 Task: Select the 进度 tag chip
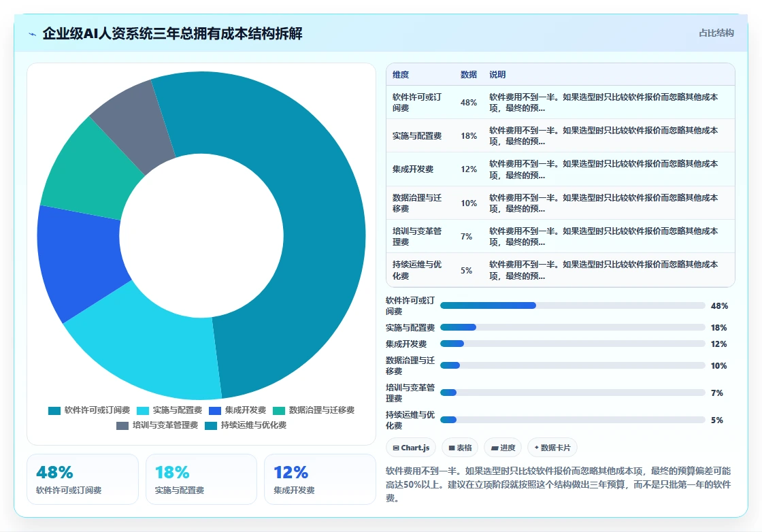coord(503,448)
